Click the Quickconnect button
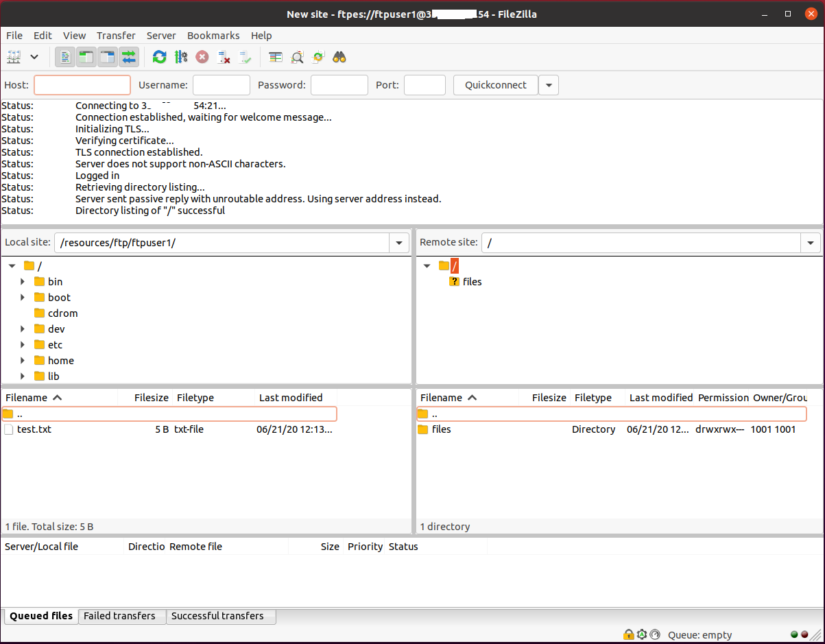The width and height of the screenshot is (825, 644). pyautogui.click(x=496, y=85)
